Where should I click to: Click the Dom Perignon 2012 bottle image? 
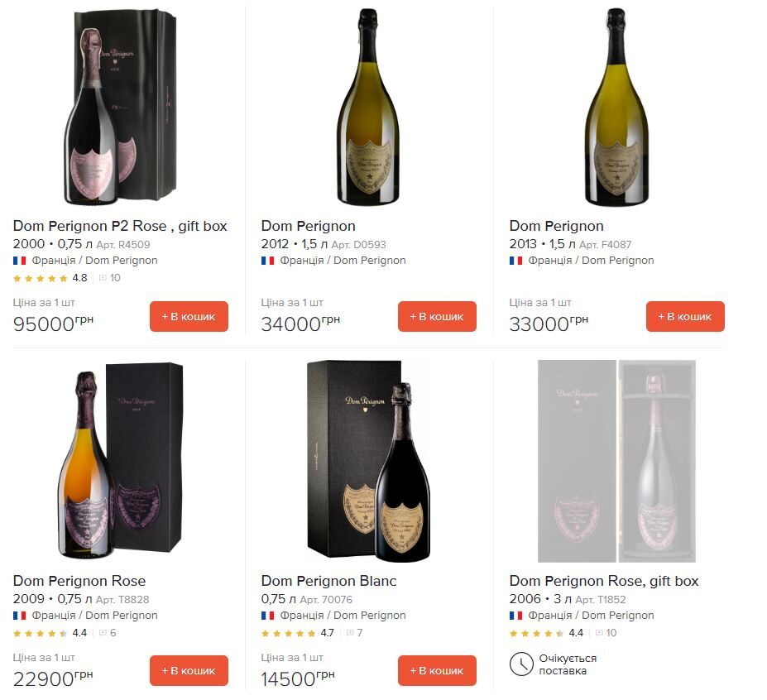click(367, 108)
